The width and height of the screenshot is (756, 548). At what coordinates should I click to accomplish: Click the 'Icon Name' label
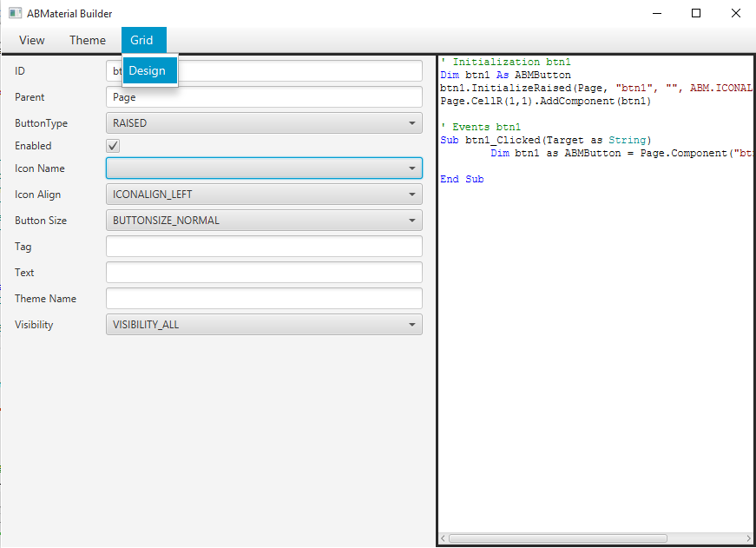[40, 168]
